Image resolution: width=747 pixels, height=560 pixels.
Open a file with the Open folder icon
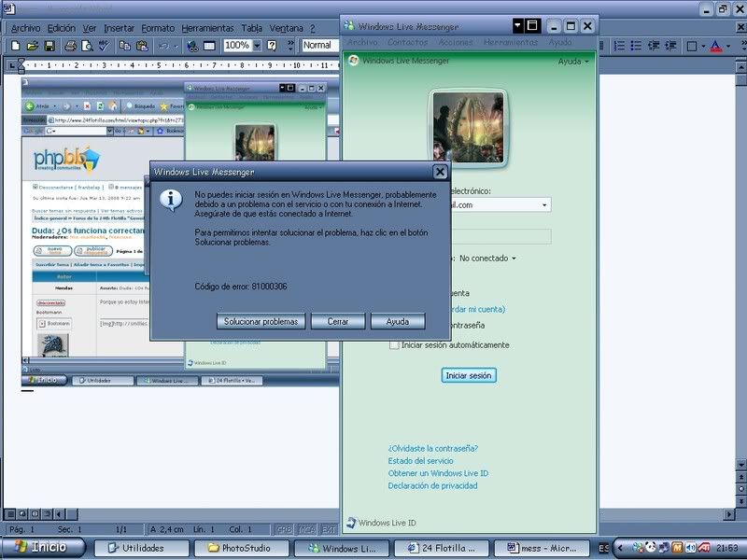[33, 46]
